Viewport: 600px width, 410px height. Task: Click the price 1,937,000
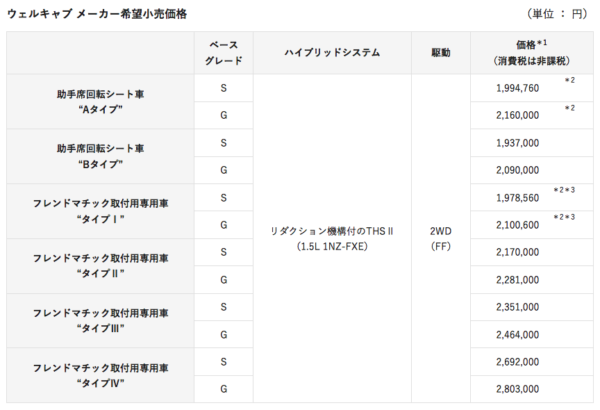[x=517, y=143]
